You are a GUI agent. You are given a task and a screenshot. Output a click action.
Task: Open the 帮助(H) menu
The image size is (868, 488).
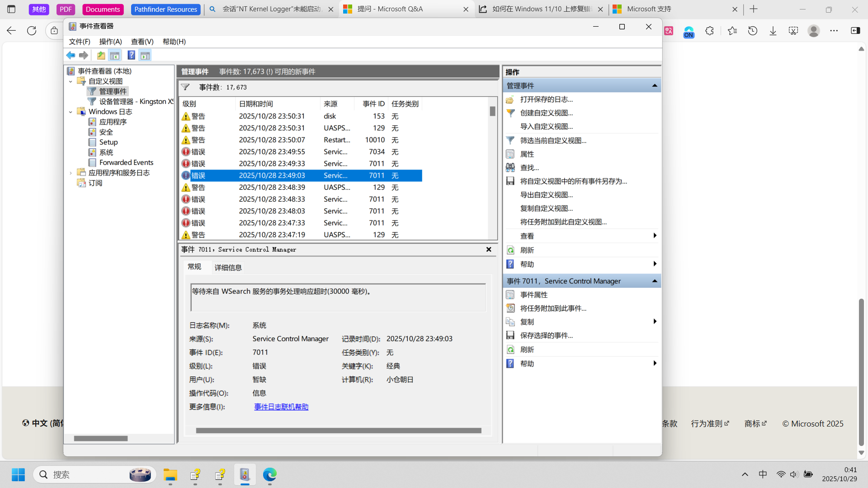174,42
